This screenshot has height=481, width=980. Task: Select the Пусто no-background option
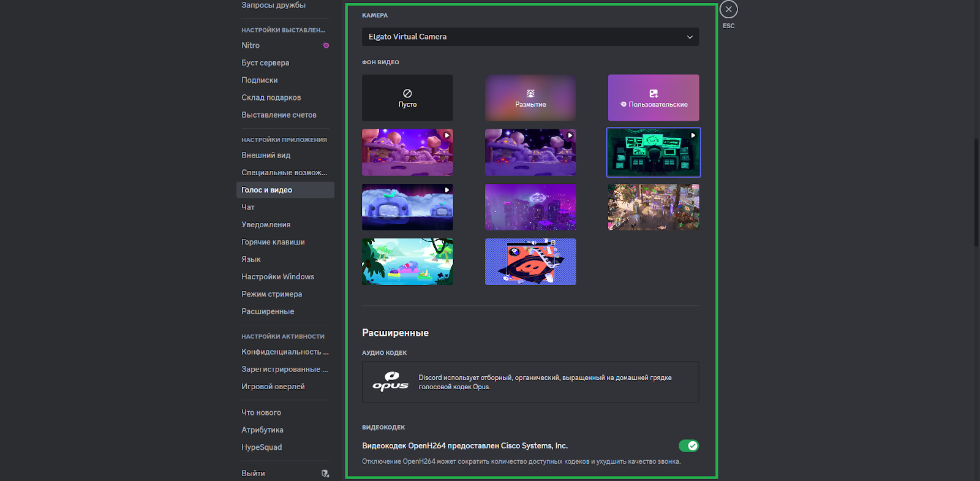(x=407, y=98)
